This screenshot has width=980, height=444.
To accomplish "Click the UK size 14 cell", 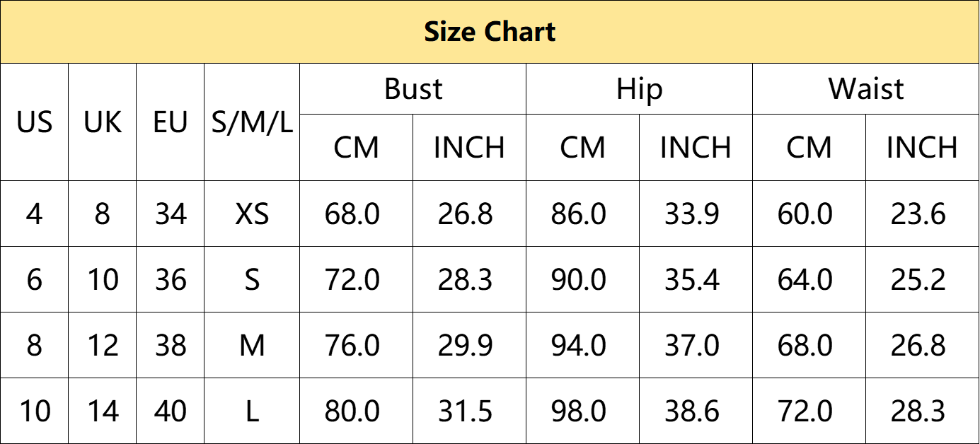I will (x=102, y=411).
